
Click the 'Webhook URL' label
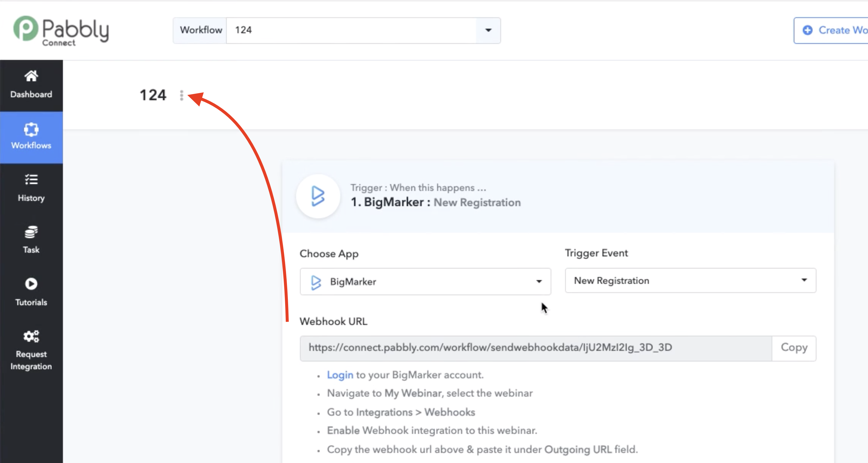pos(333,321)
